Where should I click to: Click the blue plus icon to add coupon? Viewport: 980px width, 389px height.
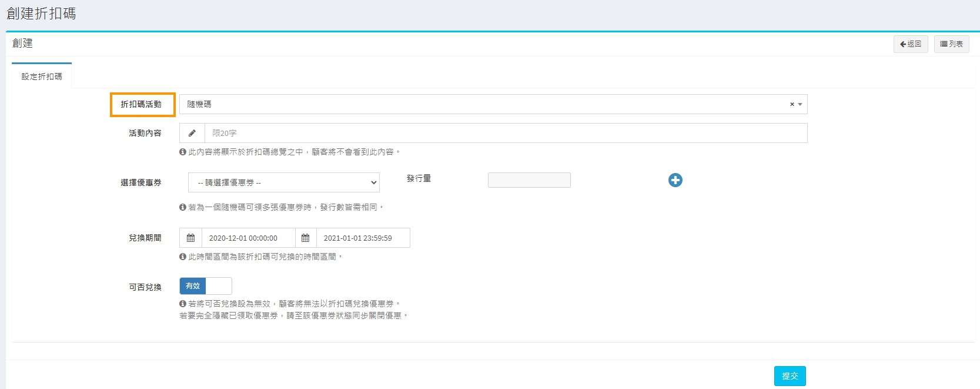675,180
